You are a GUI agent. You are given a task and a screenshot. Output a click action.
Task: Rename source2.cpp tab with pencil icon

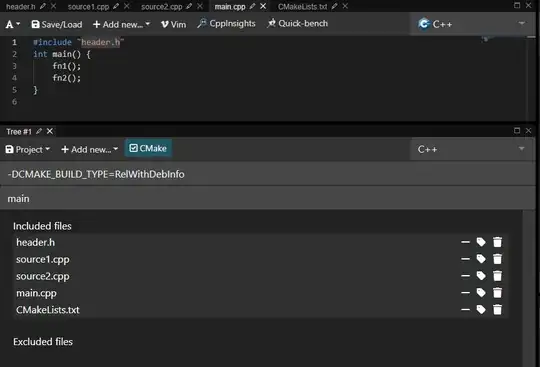click(x=189, y=6)
